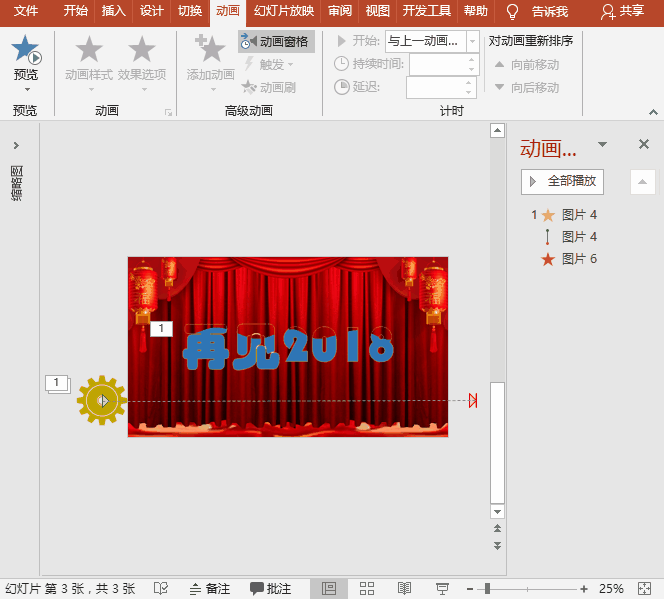664x599 pixels.
Task: Open the Tell Me lightbulb search
Action: point(512,11)
